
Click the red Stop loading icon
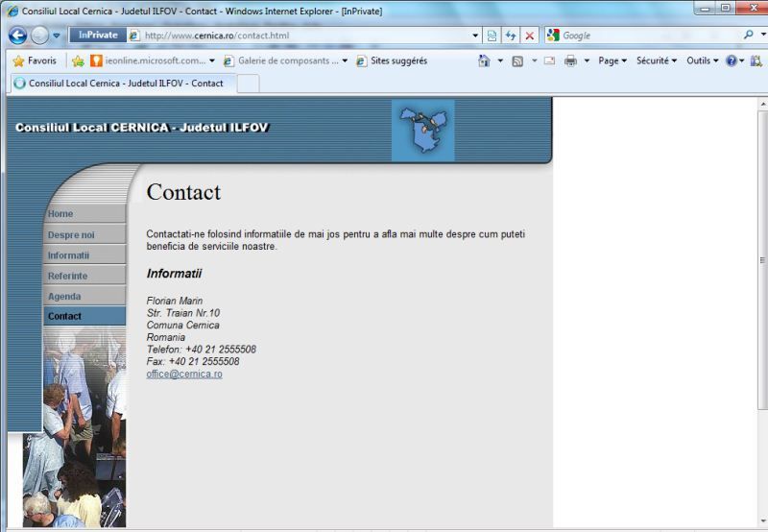530,36
